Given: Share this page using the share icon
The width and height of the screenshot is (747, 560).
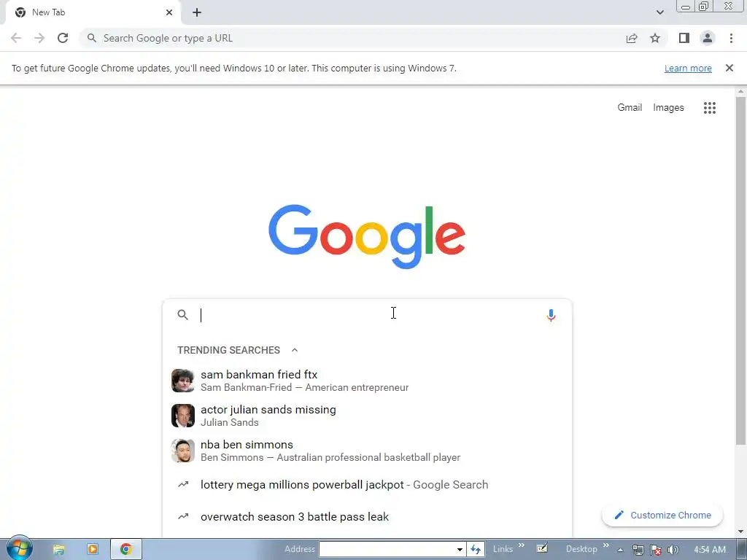Looking at the screenshot, I should [632, 38].
